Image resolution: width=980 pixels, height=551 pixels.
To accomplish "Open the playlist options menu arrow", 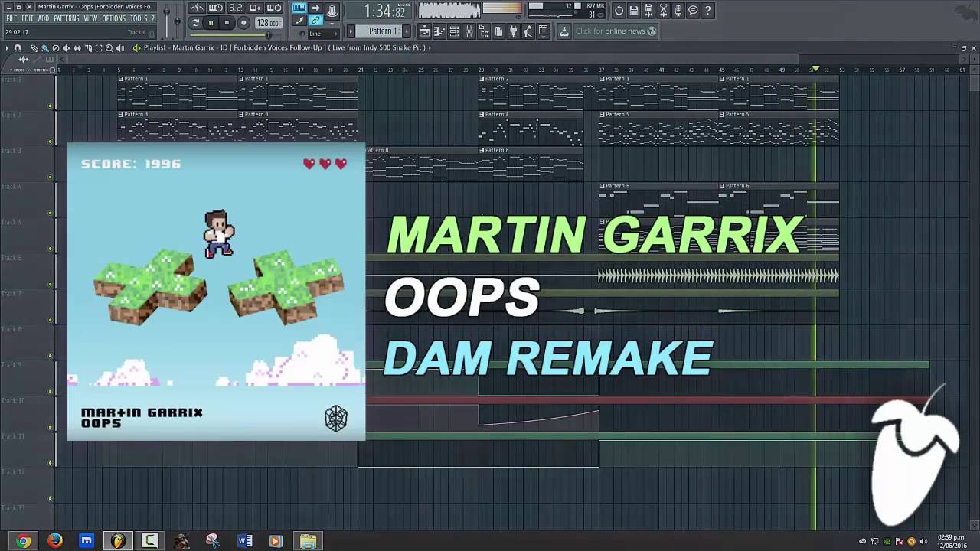I will click(8, 47).
